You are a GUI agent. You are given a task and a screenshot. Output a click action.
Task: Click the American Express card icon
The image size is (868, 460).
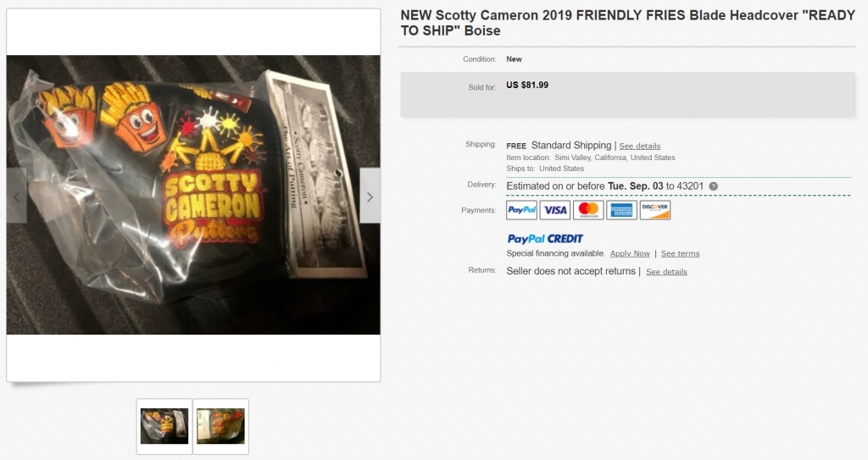point(621,210)
